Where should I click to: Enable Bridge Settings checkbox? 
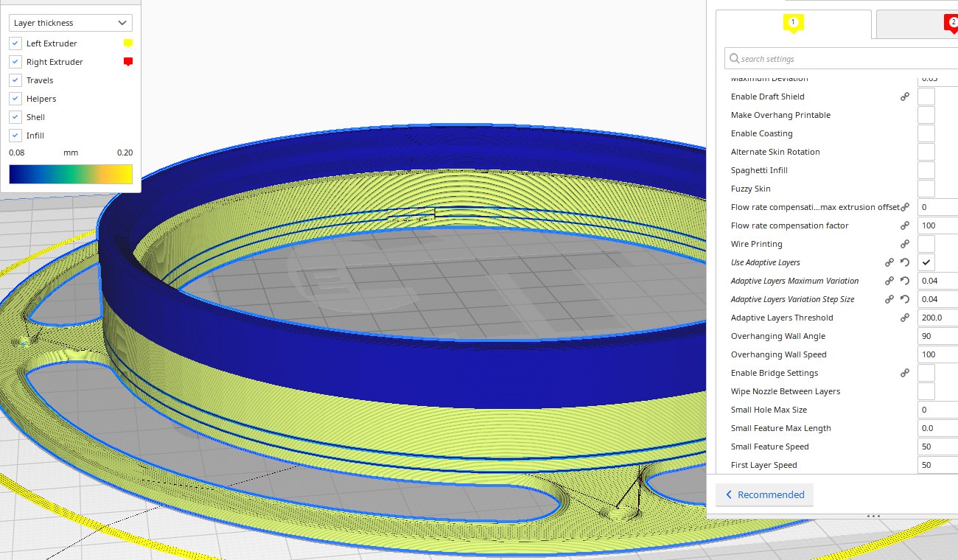[926, 373]
